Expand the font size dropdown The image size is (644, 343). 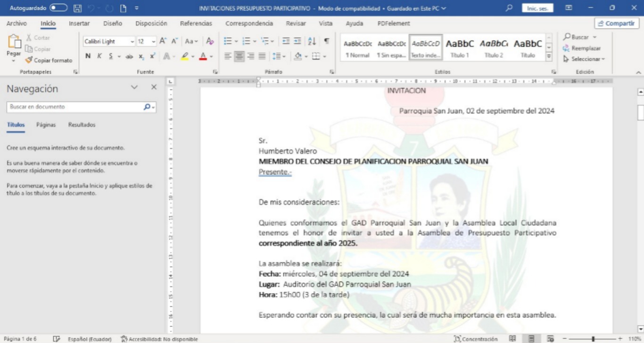(154, 42)
